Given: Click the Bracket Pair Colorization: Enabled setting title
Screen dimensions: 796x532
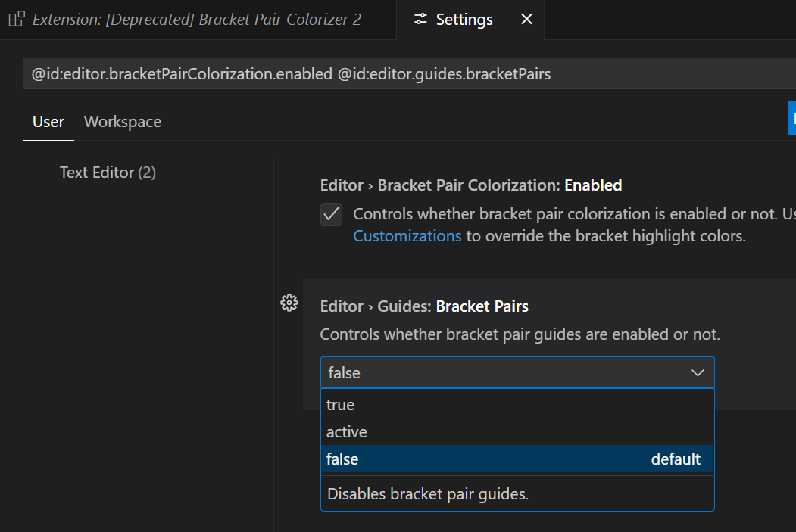Looking at the screenshot, I should click(471, 185).
